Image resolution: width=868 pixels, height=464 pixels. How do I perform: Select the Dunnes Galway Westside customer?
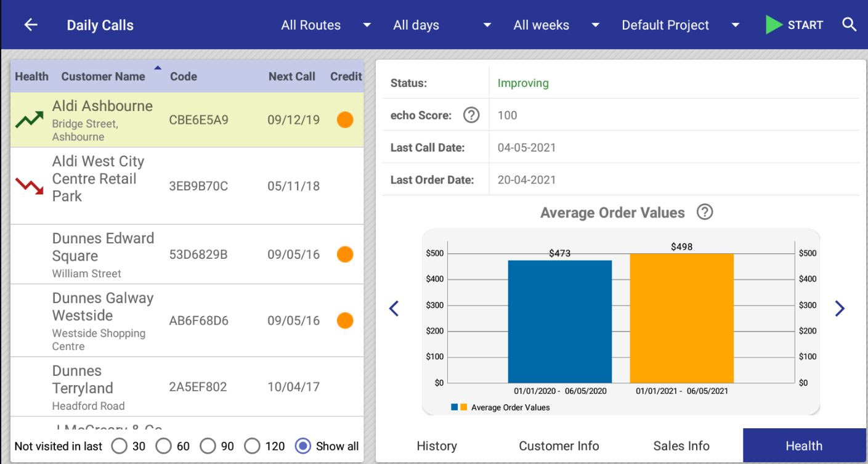click(188, 320)
